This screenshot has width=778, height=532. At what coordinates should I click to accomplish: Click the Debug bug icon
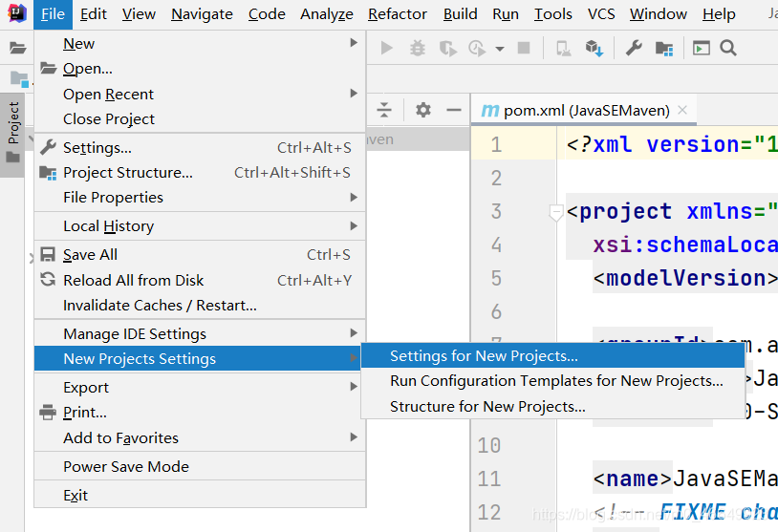pos(418,48)
